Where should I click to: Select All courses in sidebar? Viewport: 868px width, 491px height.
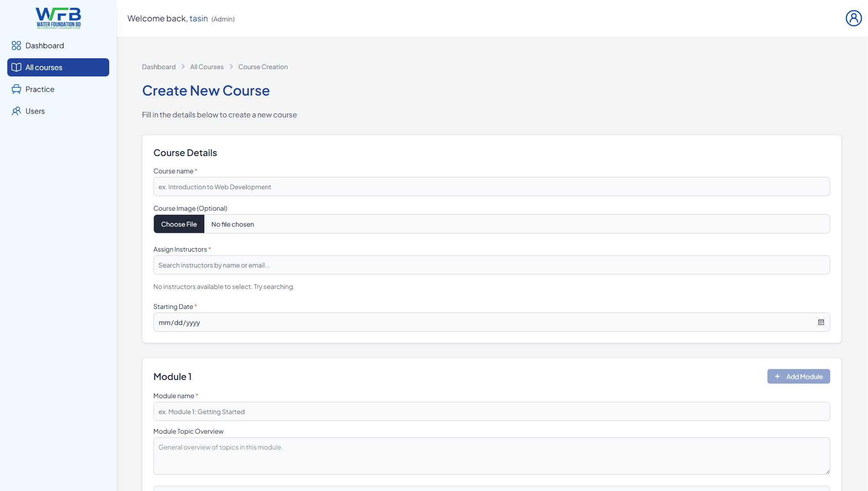click(x=58, y=67)
